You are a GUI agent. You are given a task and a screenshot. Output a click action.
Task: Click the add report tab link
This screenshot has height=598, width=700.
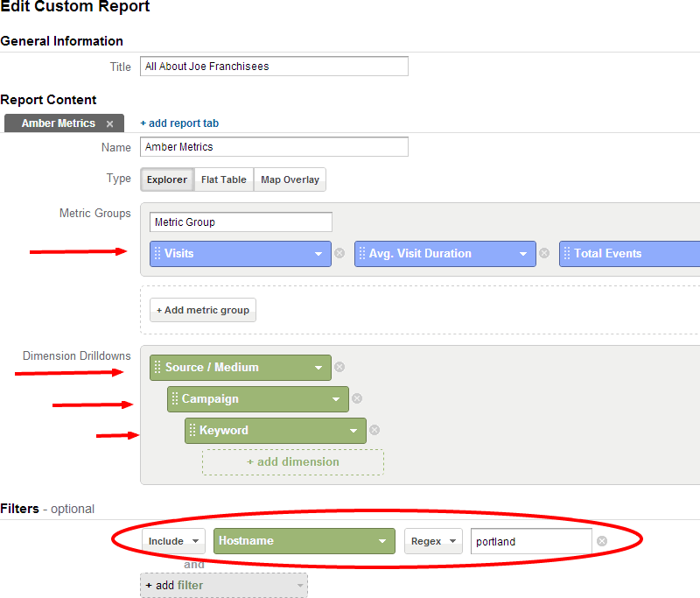[x=179, y=123]
